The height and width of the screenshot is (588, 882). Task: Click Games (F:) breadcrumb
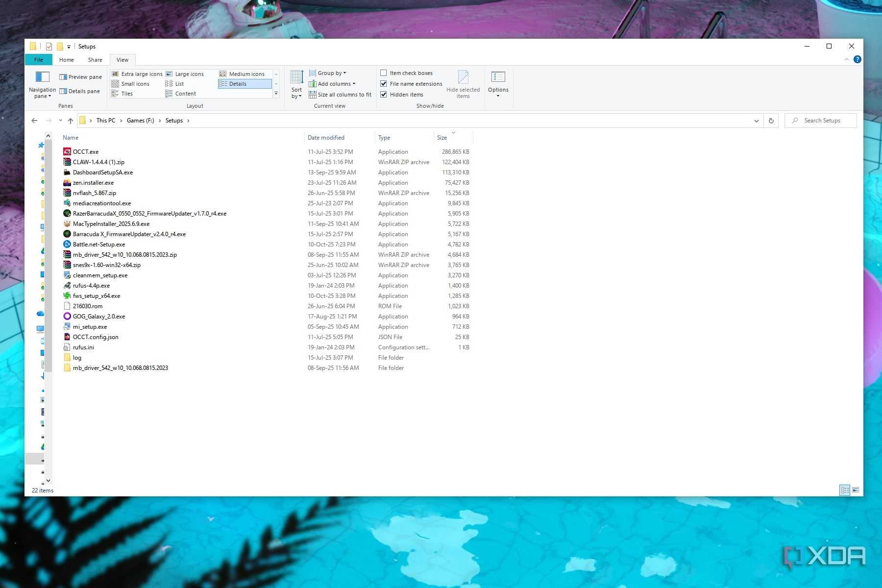(140, 121)
